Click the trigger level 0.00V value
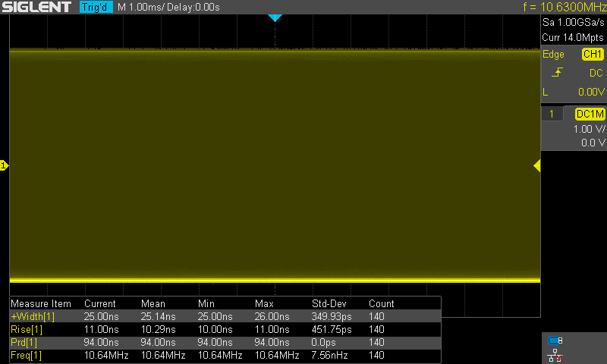This screenshot has height=364, width=607. (591, 92)
